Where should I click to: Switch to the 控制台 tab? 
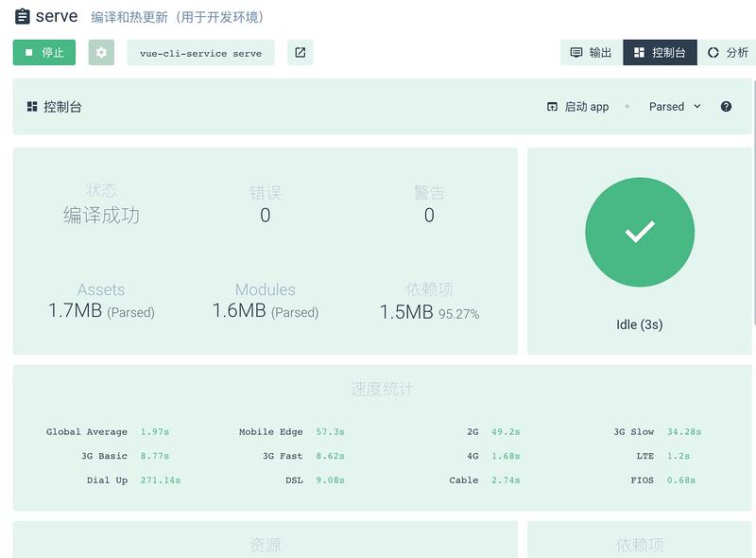[660, 52]
